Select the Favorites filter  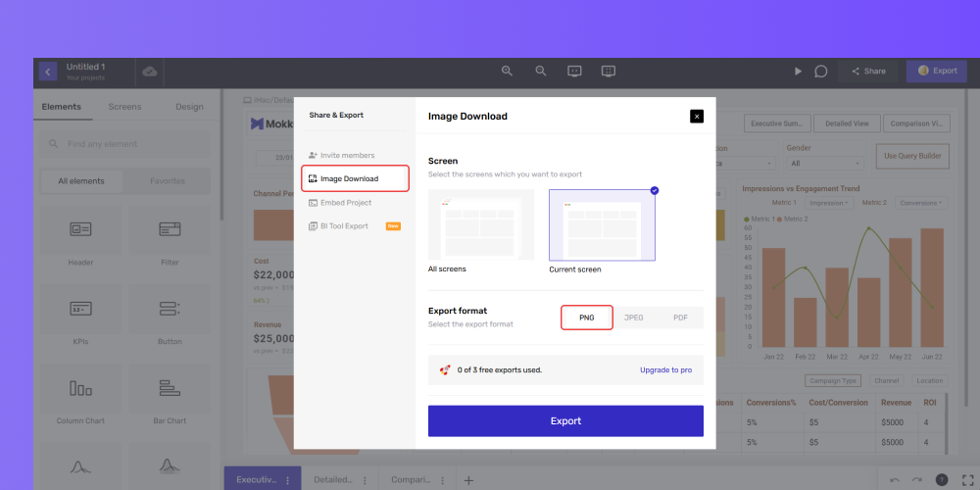coord(168,181)
